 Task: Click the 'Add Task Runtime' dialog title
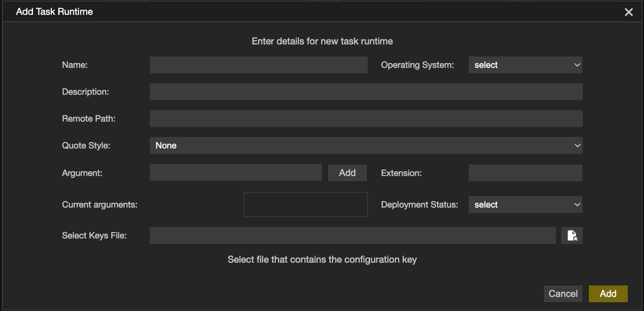pos(54,12)
